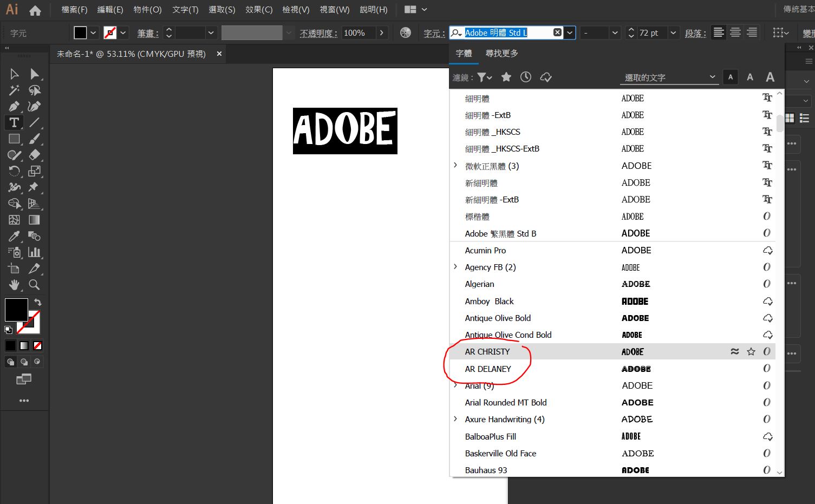Select the Paintbrush tool

pyautogui.click(x=35, y=139)
